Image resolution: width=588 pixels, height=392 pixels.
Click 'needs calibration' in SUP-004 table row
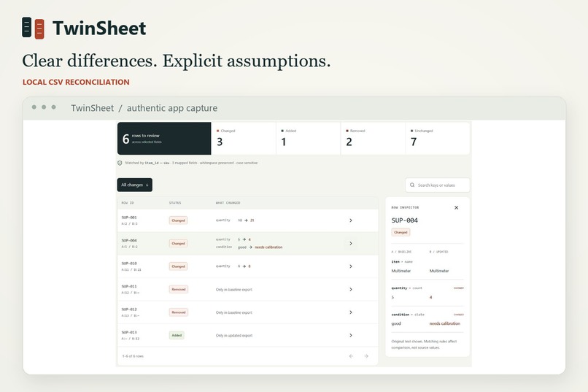pyautogui.click(x=268, y=247)
